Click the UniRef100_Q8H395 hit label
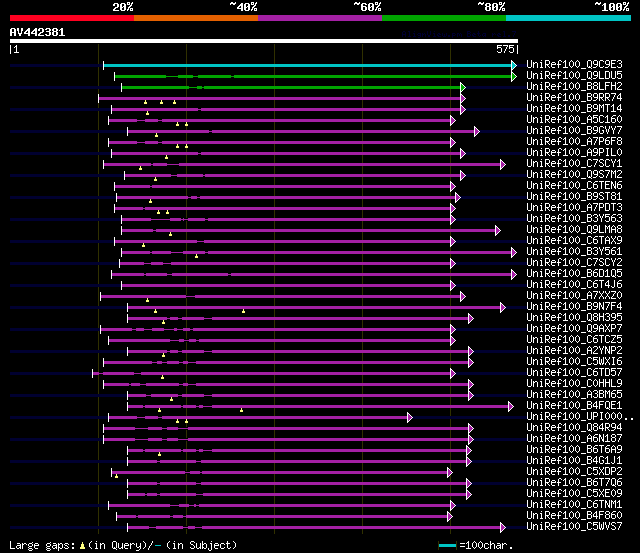This screenshot has height=553, width=640. [574, 318]
